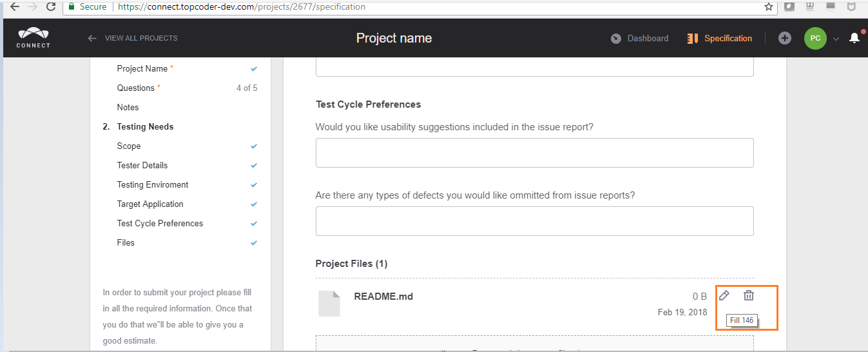868x352 pixels.
Task: Click the README.md file document icon
Action: 329,304
